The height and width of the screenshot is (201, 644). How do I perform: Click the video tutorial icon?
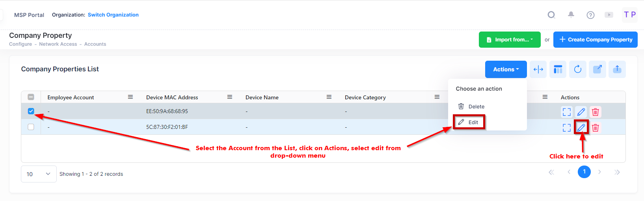click(x=609, y=15)
